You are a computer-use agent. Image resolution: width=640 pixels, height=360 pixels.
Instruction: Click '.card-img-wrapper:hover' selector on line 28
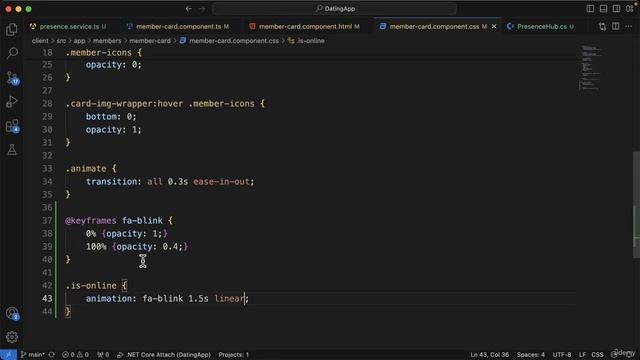tap(124, 104)
